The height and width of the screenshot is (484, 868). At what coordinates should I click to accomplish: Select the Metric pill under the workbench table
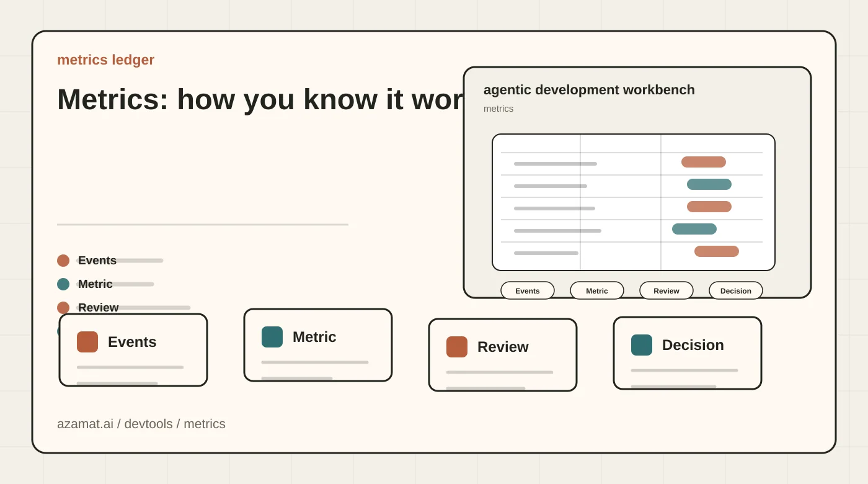tap(597, 290)
